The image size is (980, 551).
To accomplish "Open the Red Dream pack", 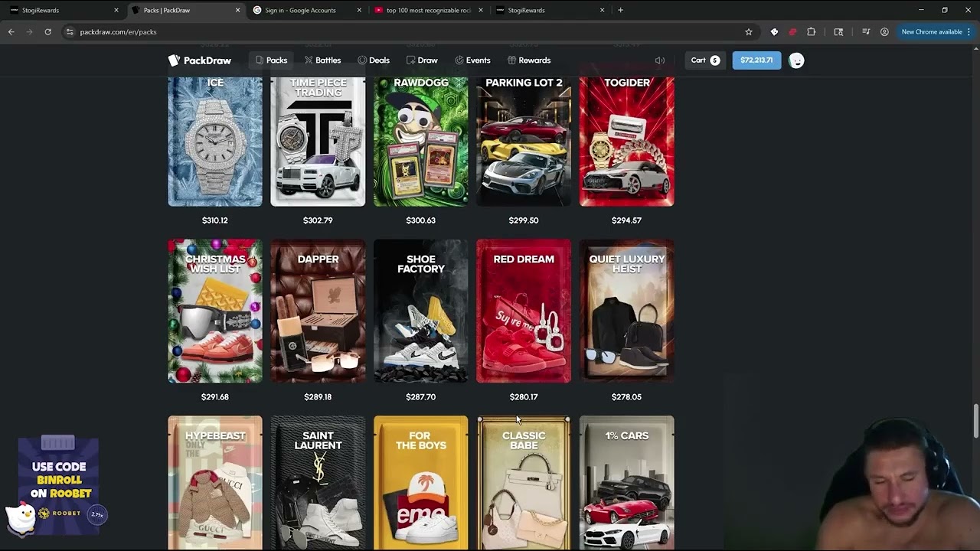I will coord(524,311).
